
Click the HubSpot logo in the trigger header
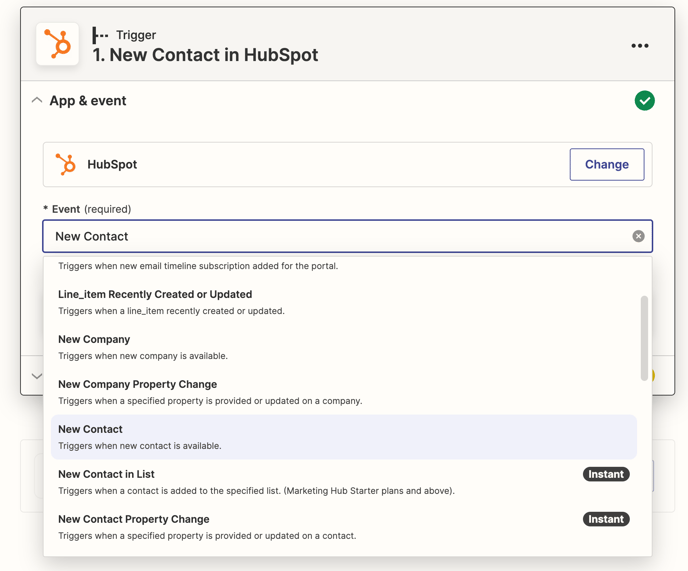point(57,44)
